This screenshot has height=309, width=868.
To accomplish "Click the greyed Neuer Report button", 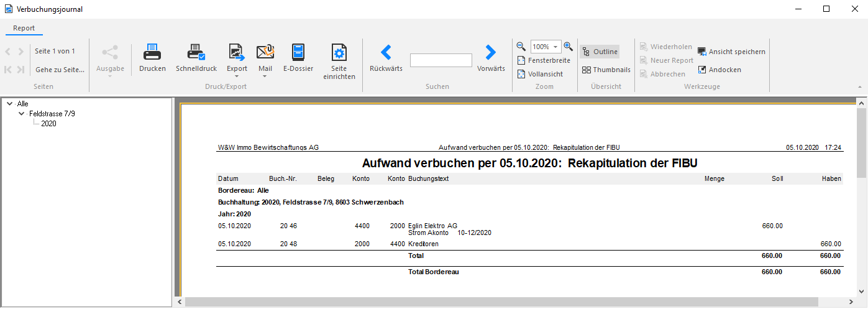I will pos(666,60).
